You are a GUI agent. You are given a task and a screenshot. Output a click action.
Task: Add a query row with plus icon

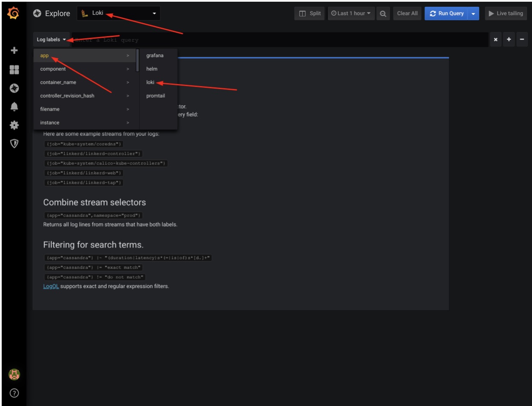tap(509, 40)
